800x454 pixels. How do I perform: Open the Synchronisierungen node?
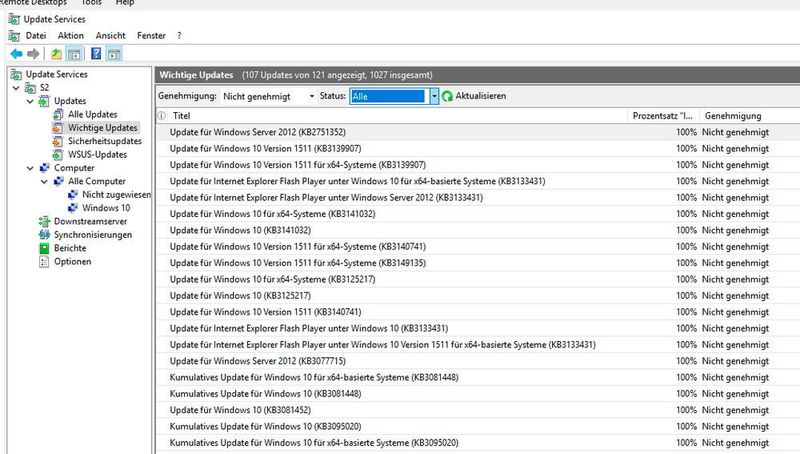[x=93, y=235]
